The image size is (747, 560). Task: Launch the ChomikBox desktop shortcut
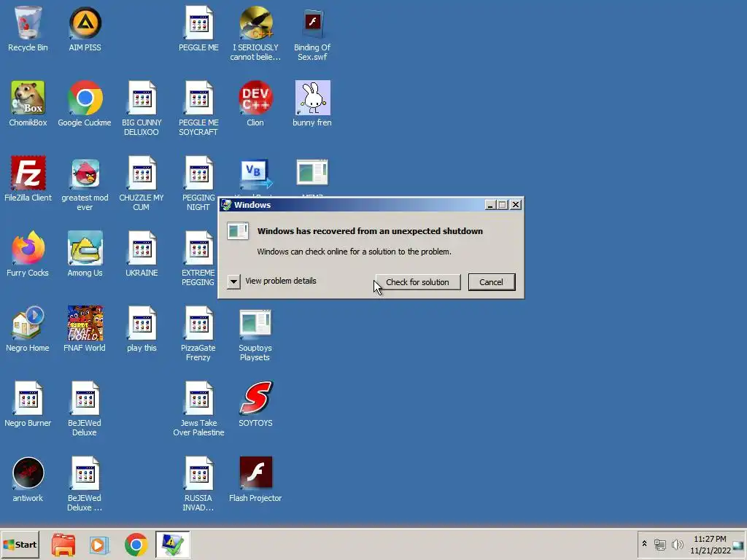click(x=28, y=98)
